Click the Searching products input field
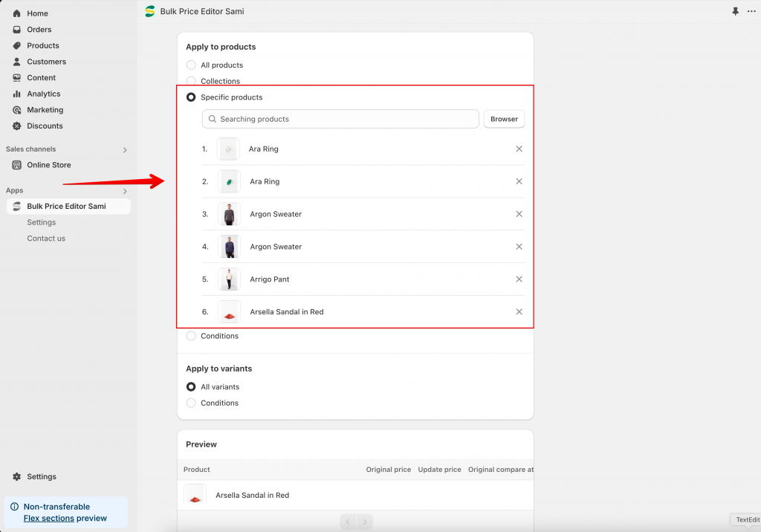 (x=340, y=119)
